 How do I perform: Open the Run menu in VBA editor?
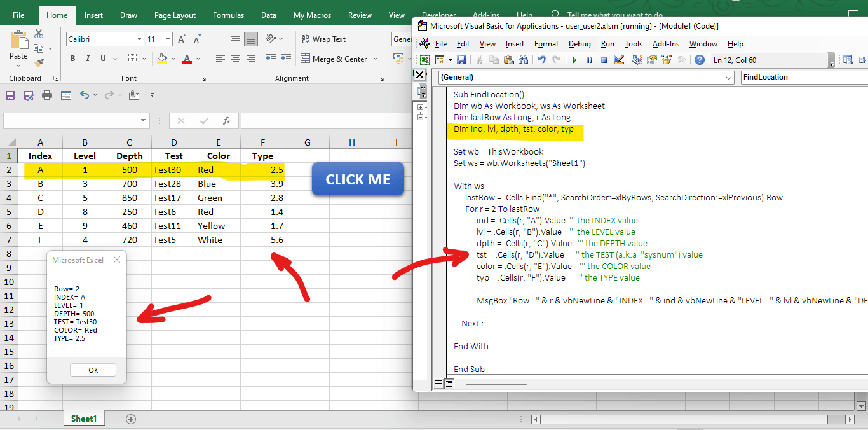(607, 44)
